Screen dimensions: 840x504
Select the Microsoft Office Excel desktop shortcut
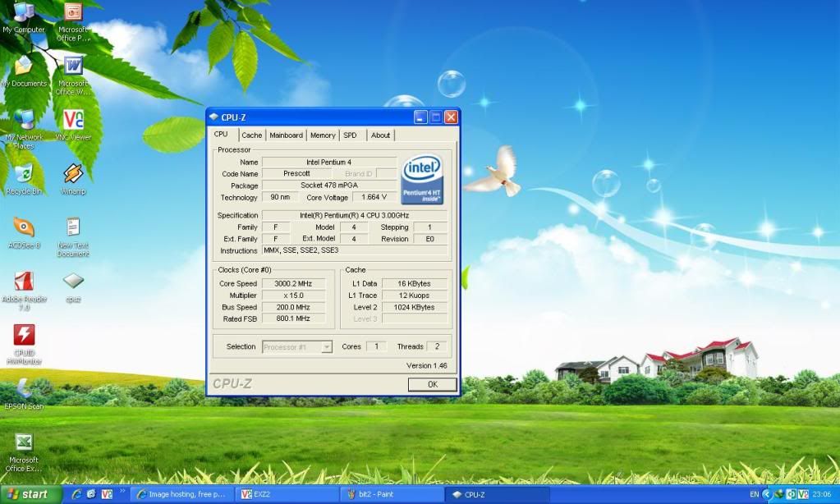[24, 452]
